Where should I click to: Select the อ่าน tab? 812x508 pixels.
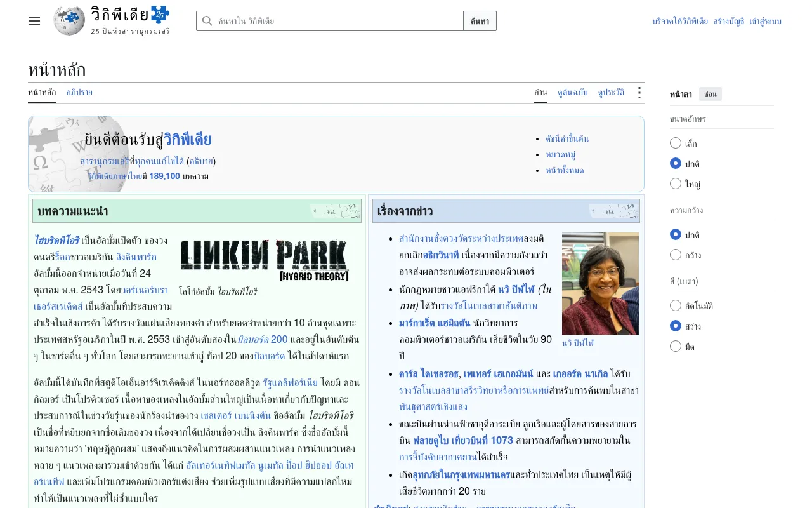point(540,93)
